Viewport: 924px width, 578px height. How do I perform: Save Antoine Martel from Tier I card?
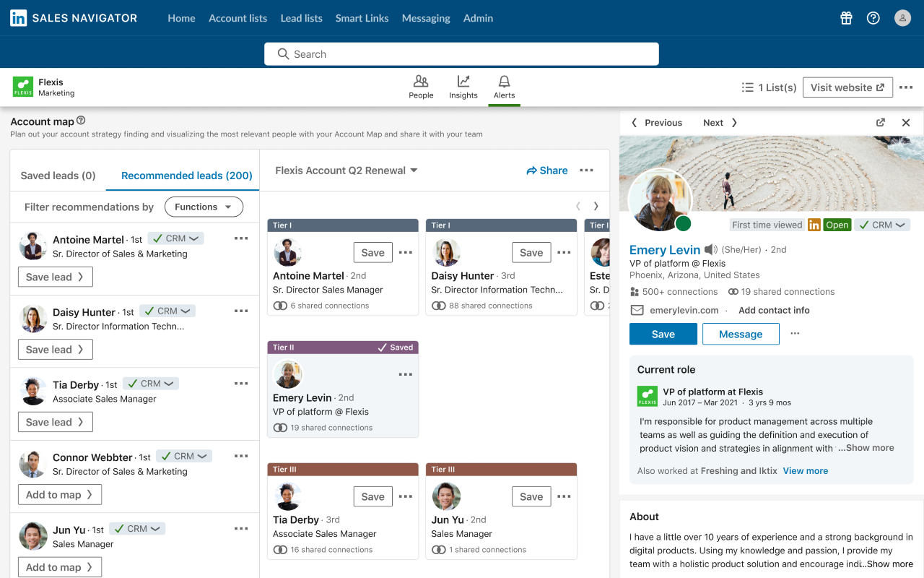372,252
